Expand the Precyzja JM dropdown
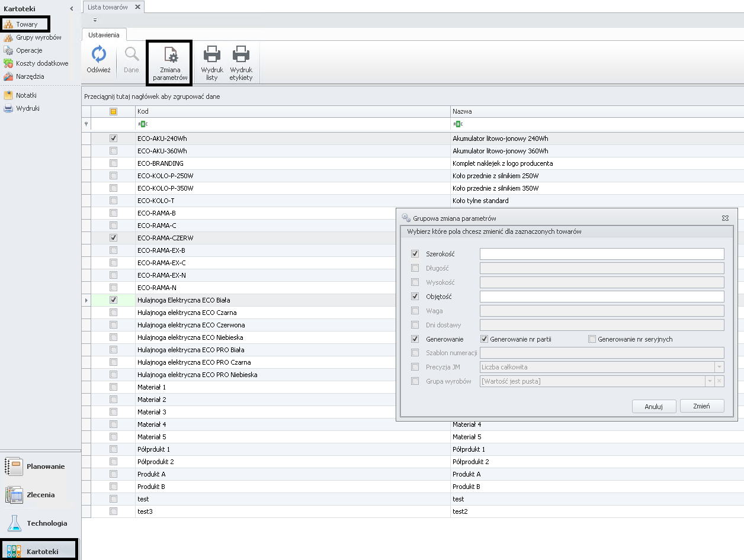Viewport: 744px width, 560px height. coord(719,367)
